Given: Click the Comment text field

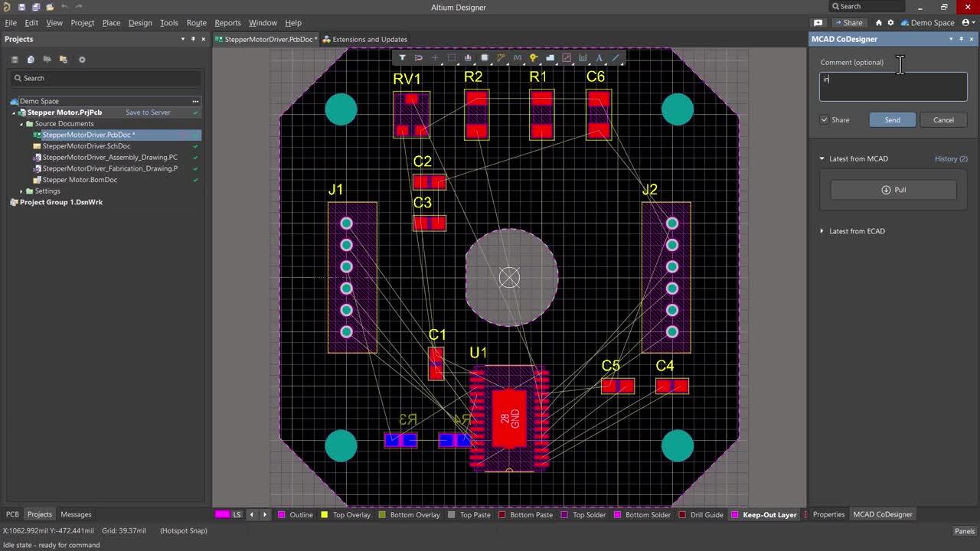Looking at the screenshot, I should click(893, 86).
